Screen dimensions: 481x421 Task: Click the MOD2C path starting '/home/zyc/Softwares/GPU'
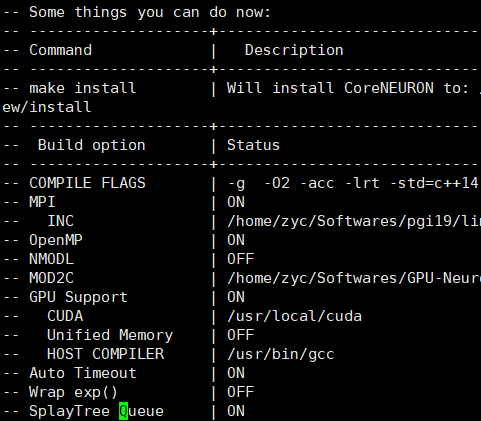click(354, 278)
